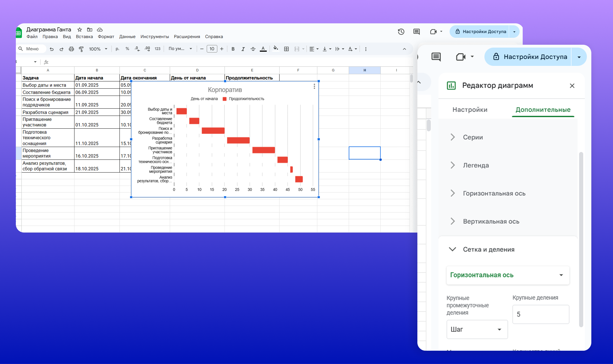Click the star icon beside document title

tap(80, 29)
